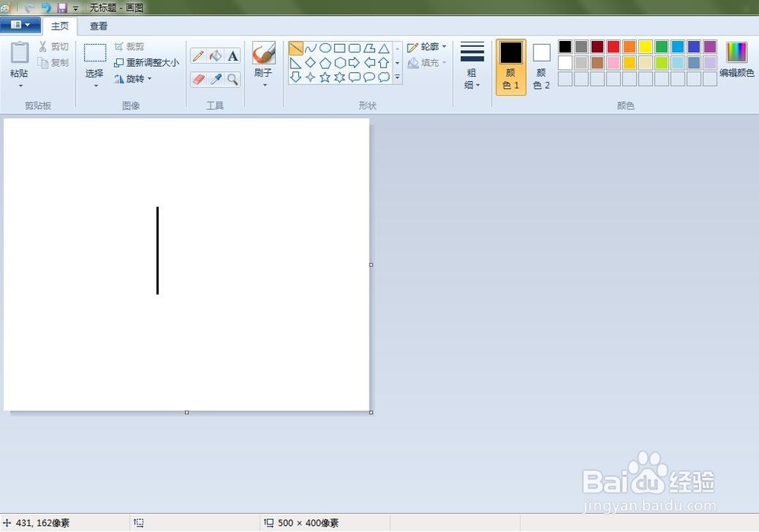
Task: Pick the red color swatch
Action: point(613,46)
